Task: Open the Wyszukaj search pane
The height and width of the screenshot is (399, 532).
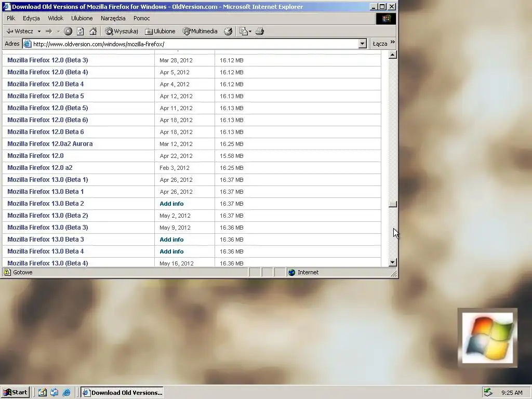Action: pyautogui.click(x=122, y=31)
